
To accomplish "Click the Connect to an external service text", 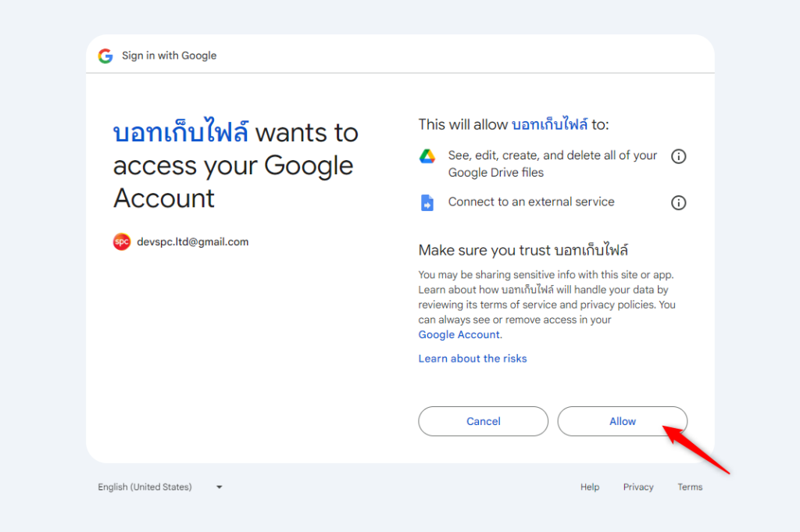I will click(531, 202).
